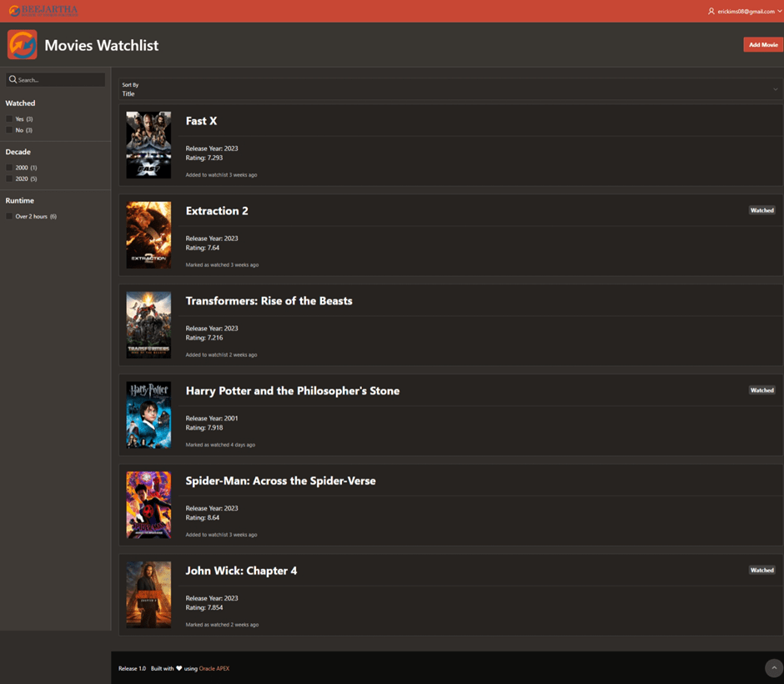Screen dimensions: 784x684
Task: Check the Watched Yes checkbox
Action: [9, 119]
